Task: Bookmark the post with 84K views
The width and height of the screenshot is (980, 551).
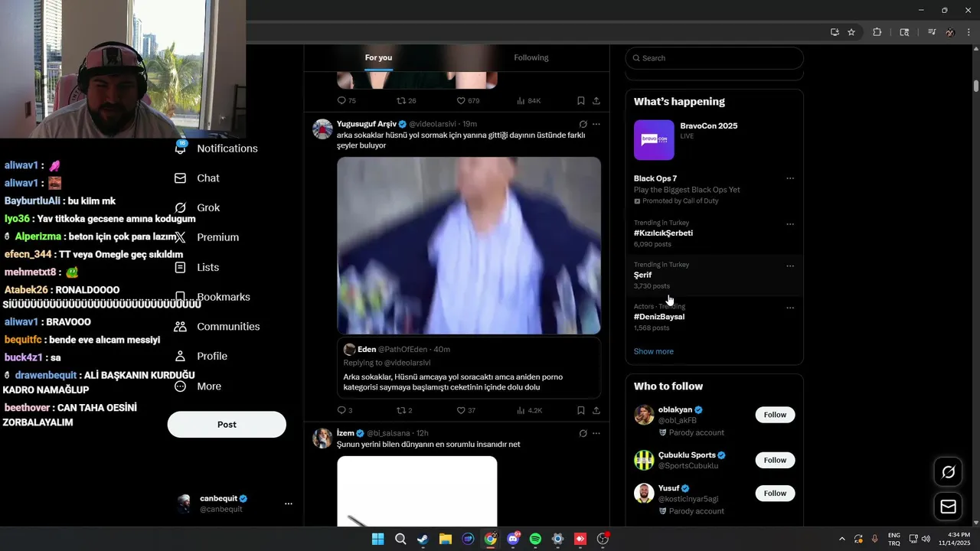Action: [581, 100]
